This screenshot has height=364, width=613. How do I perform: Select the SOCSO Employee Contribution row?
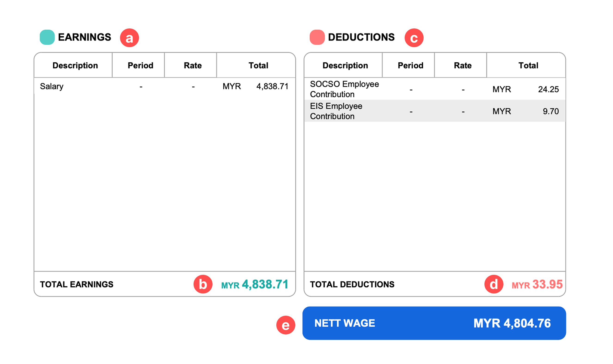(x=434, y=89)
